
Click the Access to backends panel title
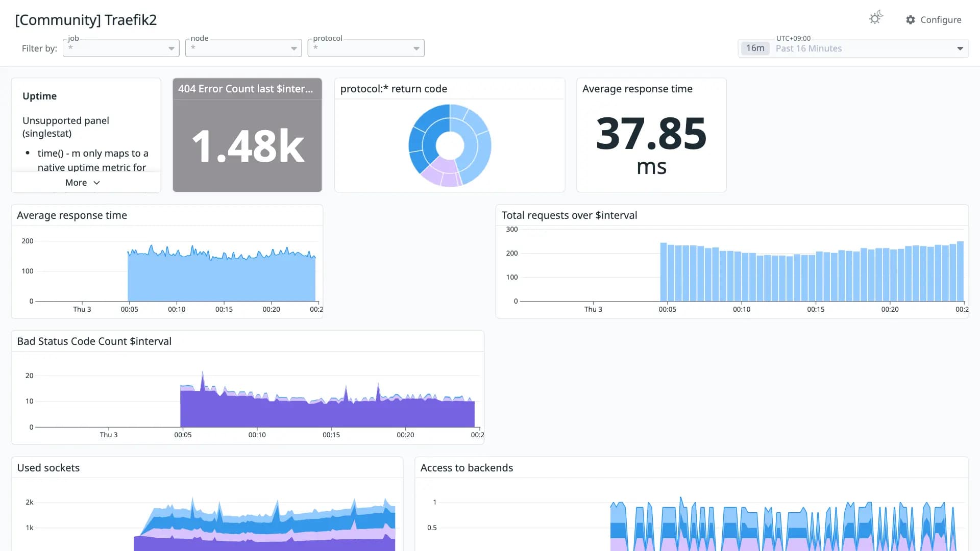pos(467,468)
